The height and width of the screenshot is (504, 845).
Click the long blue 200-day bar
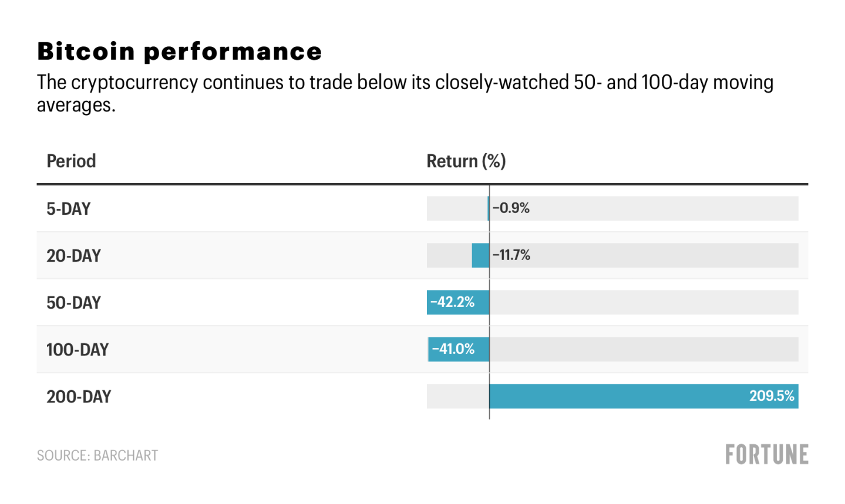tap(617, 397)
